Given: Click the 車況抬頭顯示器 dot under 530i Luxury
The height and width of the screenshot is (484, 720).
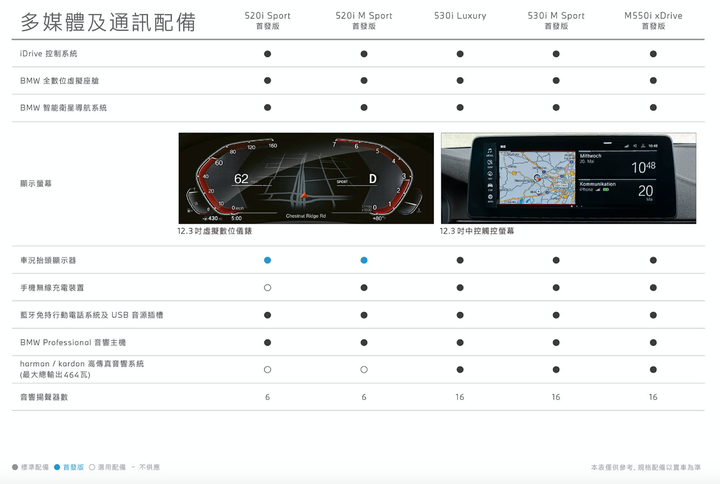Looking at the screenshot, I should click(x=460, y=260).
